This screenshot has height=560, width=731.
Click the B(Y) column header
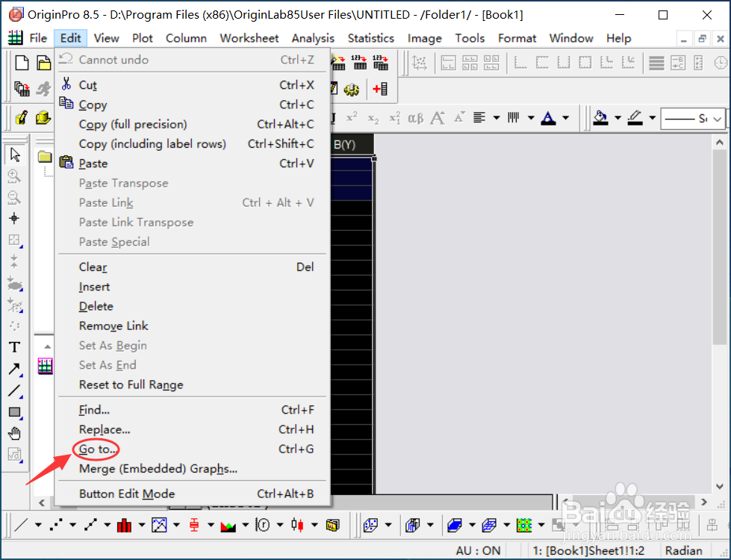352,145
